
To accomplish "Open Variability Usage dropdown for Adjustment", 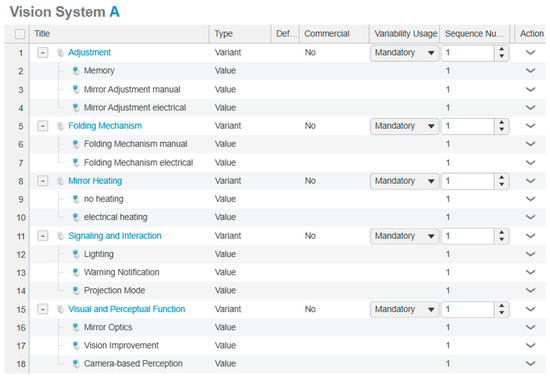I will [x=404, y=53].
